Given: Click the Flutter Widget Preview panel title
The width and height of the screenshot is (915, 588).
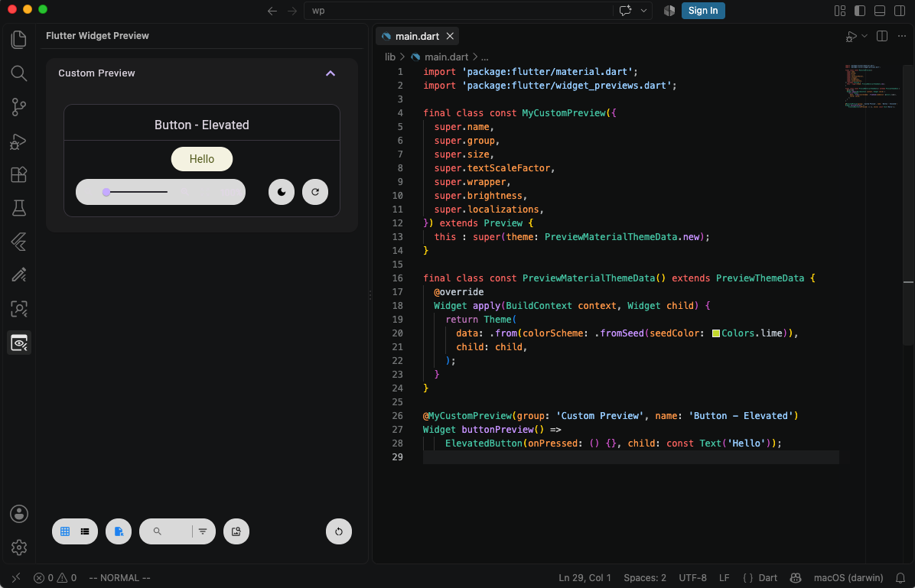Looking at the screenshot, I should tap(97, 36).
